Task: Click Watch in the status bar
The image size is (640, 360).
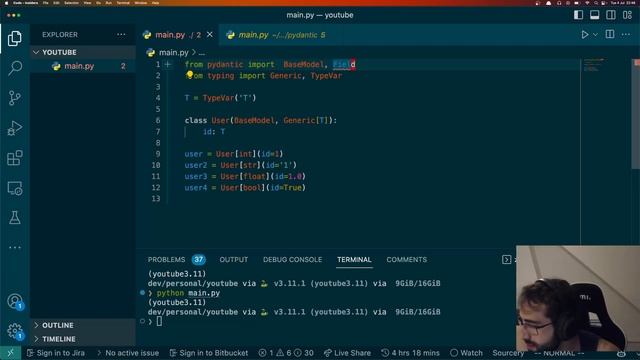Action: (x=466, y=353)
